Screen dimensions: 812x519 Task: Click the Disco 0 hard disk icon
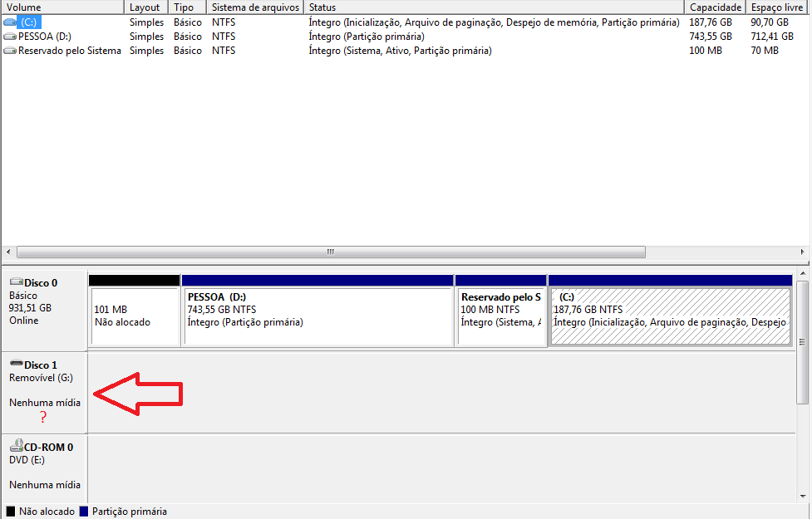17,282
